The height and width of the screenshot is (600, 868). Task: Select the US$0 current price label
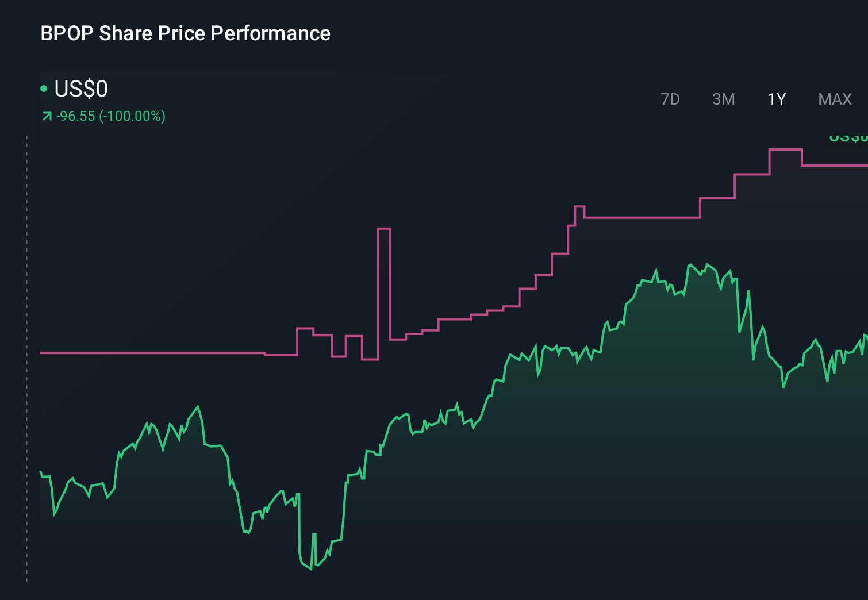pos(80,89)
